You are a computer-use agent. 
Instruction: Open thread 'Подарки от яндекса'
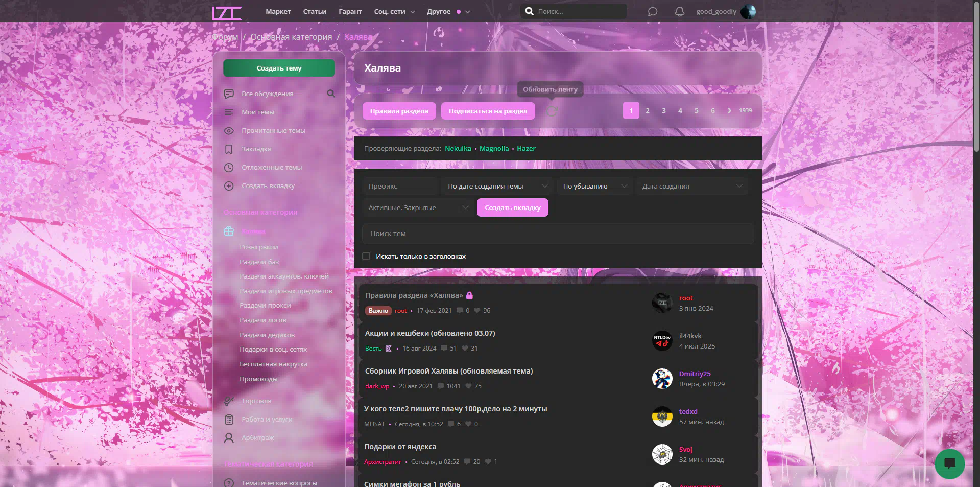pyautogui.click(x=400, y=447)
